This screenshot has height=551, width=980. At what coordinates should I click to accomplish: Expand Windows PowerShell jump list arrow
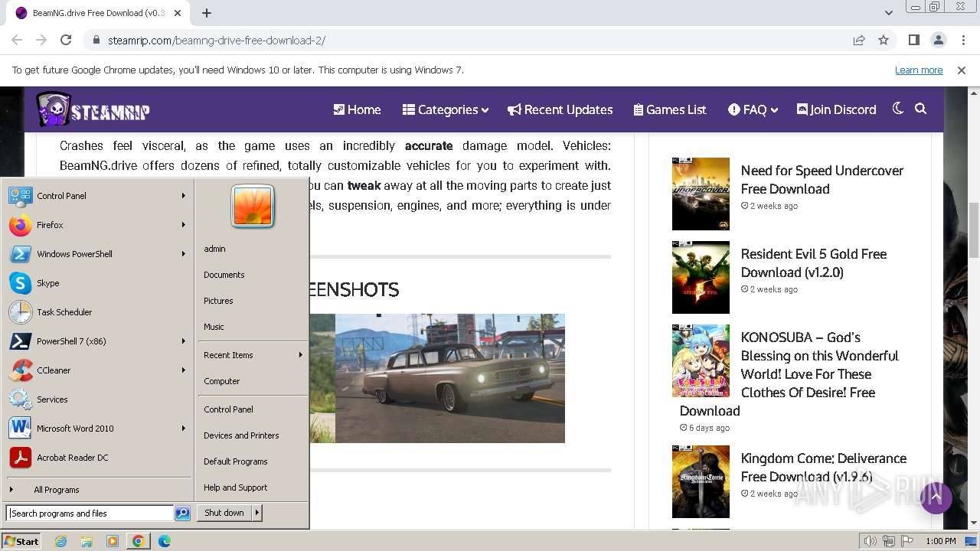coord(184,254)
